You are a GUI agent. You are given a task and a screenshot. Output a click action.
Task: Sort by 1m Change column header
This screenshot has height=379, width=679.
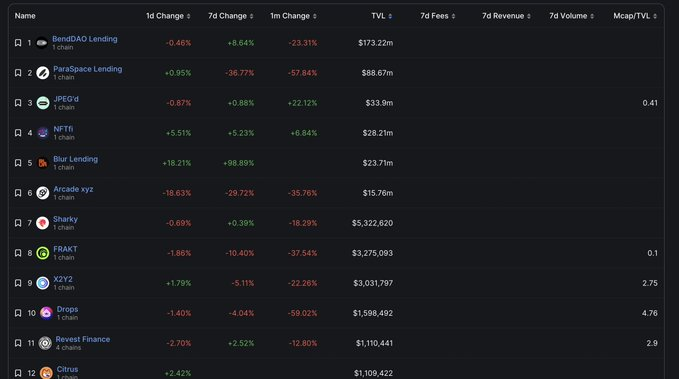(x=293, y=16)
